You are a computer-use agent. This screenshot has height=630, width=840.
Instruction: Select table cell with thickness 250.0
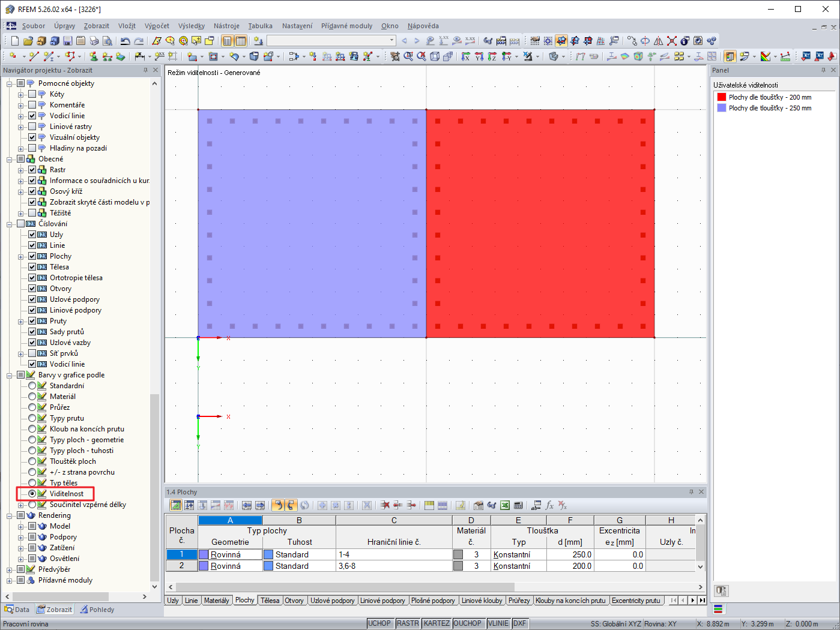(x=570, y=555)
